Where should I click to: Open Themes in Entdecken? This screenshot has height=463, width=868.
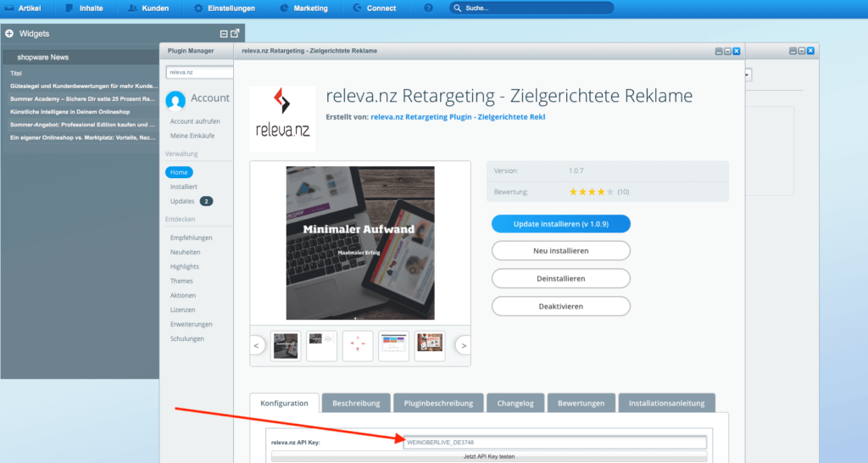[x=181, y=281]
